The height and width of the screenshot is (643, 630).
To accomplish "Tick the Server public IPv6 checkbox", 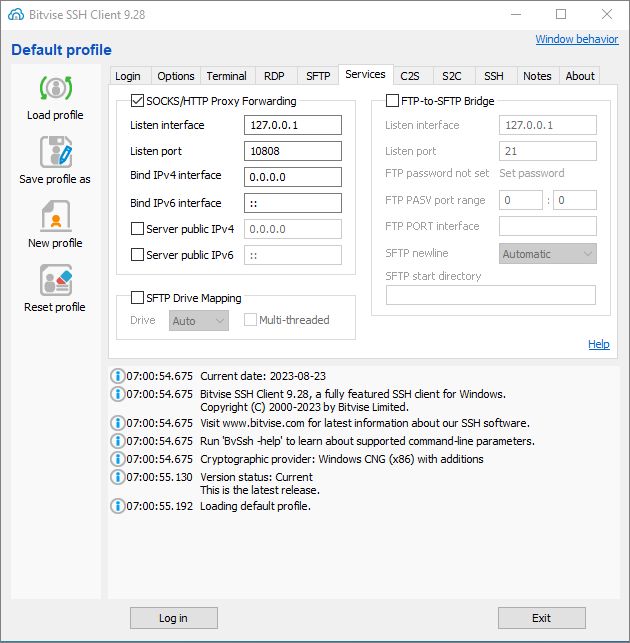I will pyautogui.click(x=137, y=255).
